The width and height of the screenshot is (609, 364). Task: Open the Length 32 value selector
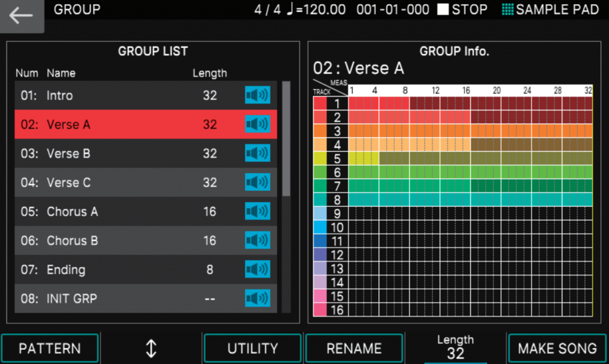(x=455, y=348)
